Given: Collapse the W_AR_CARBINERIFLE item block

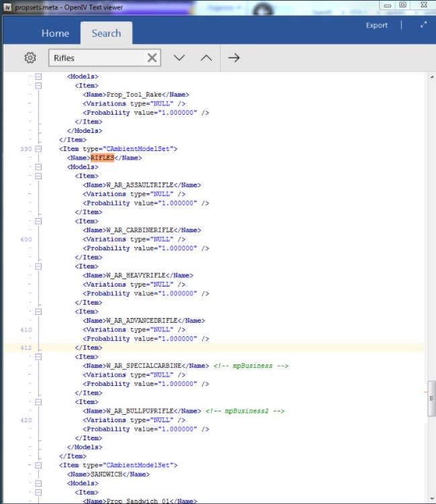Looking at the screenshot, I should click(38, 221).
